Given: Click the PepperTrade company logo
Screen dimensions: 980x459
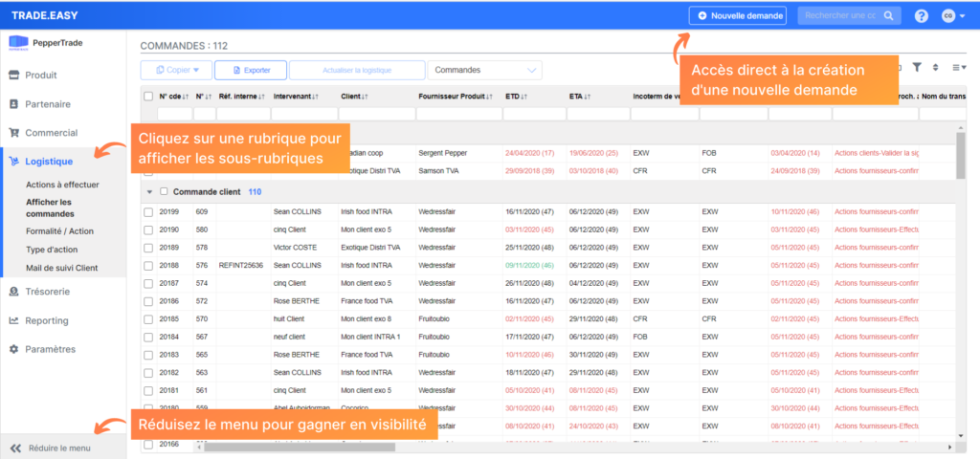Looking at the screenshot, I should (18, 43).
